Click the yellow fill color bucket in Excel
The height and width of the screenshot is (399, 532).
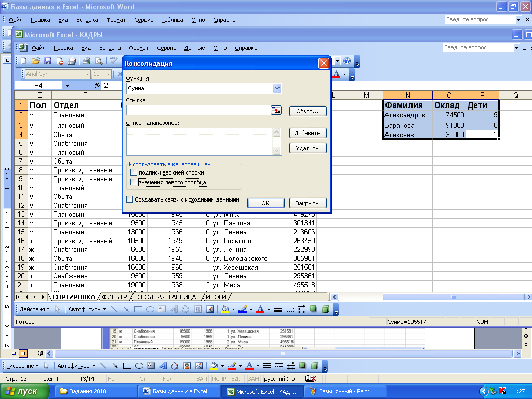click(x=225, y=309)
